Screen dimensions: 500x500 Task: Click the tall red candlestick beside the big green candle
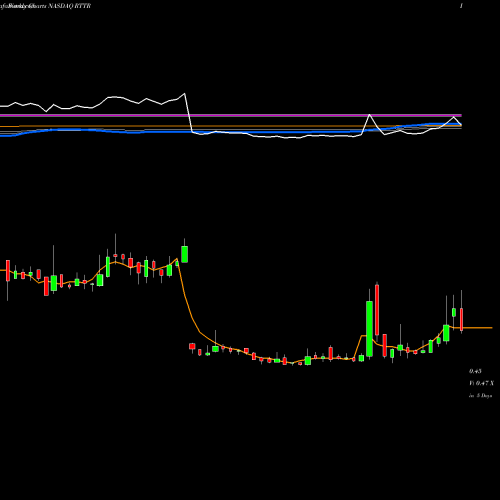point(377,310)
